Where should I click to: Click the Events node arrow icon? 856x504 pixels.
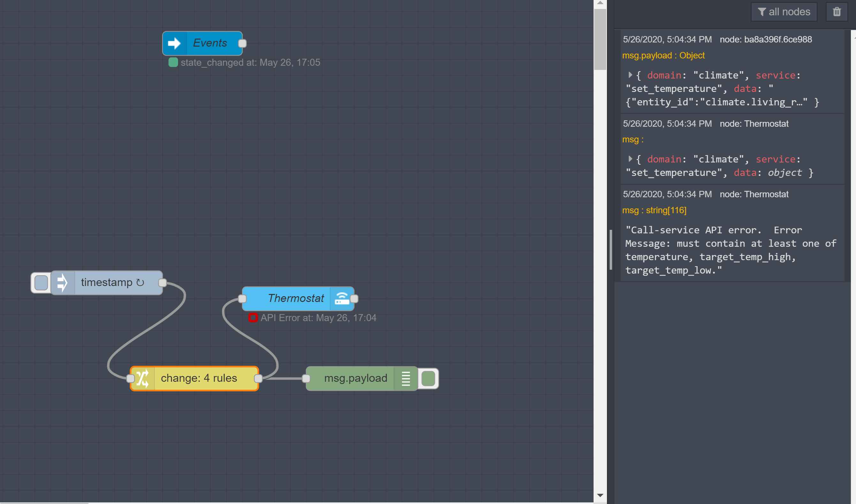(174, 43)
